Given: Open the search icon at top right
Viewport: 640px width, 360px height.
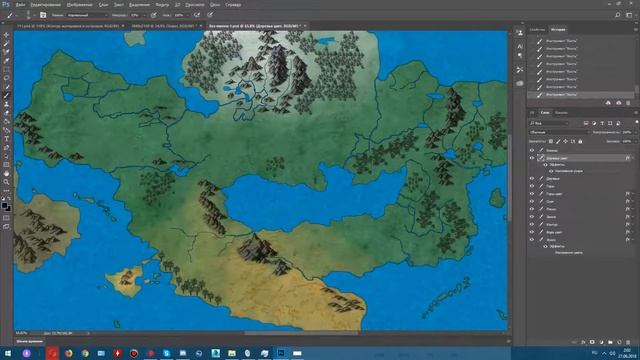Looking at the screenshot, I should pos(618,15).
